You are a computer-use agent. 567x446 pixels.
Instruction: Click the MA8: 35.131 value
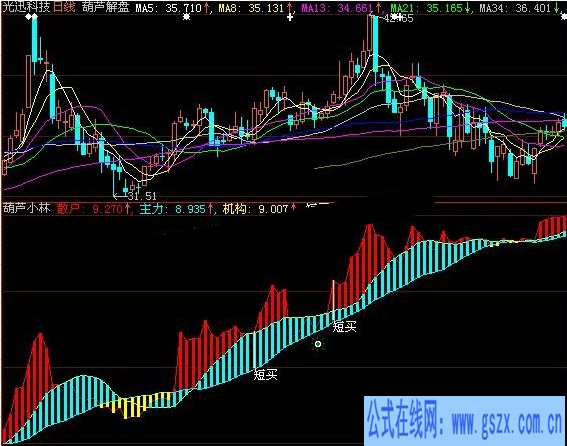[251, 8]
